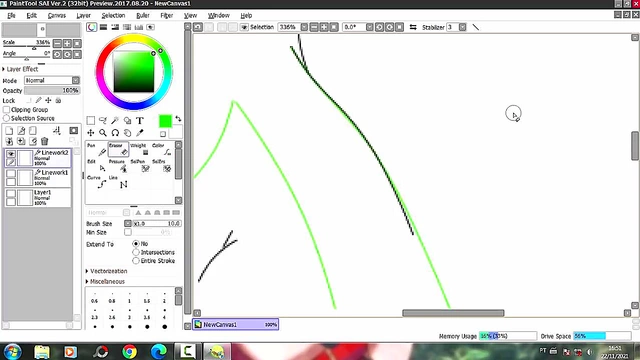Open the Filter menu
The image size is (640, 360).
coord(167,16)
